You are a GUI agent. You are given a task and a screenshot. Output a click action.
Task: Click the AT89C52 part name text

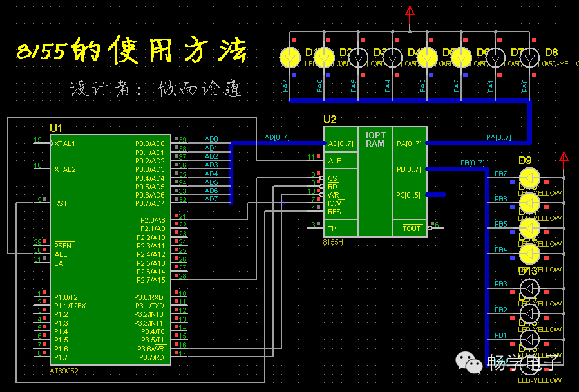[x=64, y=371]
